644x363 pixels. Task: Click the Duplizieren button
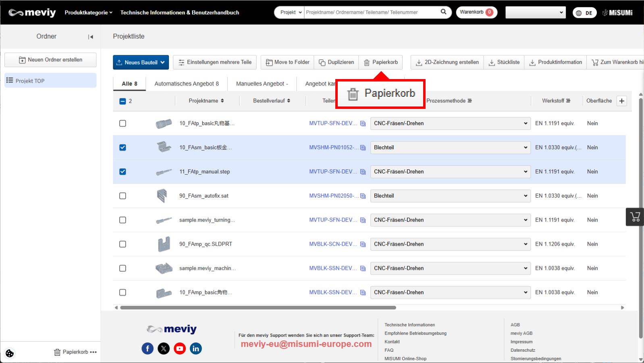[337, 63]
